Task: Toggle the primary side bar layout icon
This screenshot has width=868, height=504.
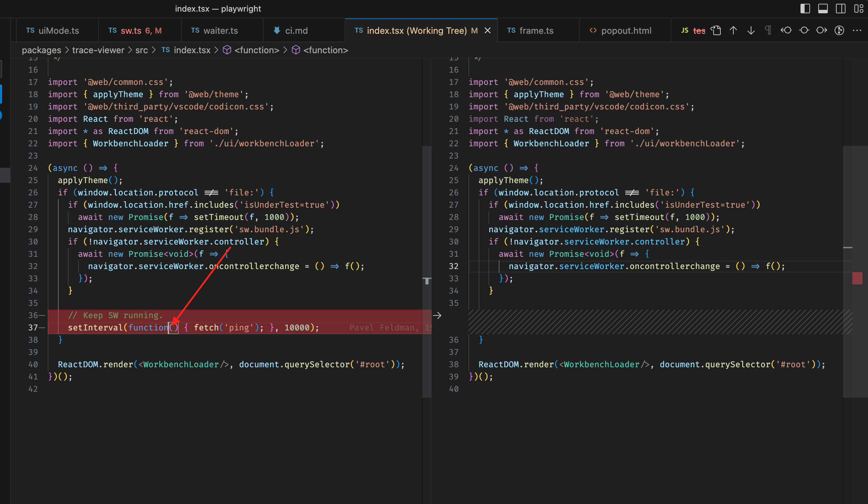Action: [x=805, y=9]
